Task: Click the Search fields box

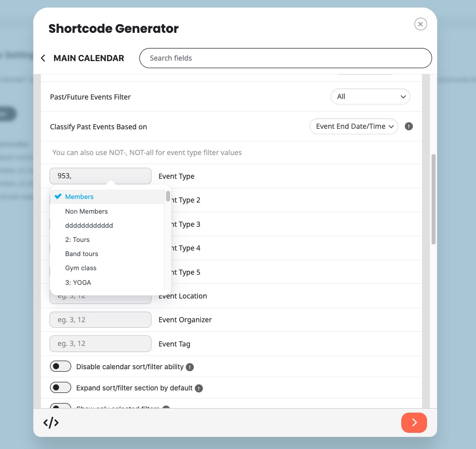Action: [285, 58]
